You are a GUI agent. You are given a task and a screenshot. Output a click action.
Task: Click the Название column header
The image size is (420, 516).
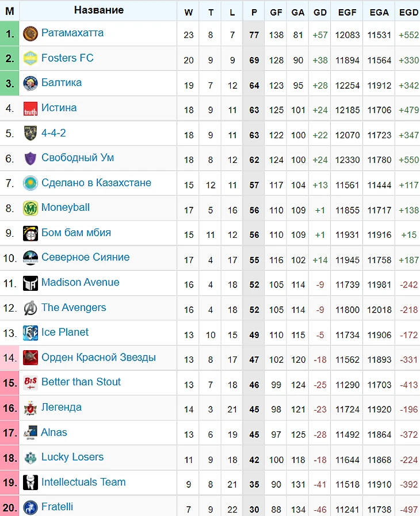(x=98, y=10)
